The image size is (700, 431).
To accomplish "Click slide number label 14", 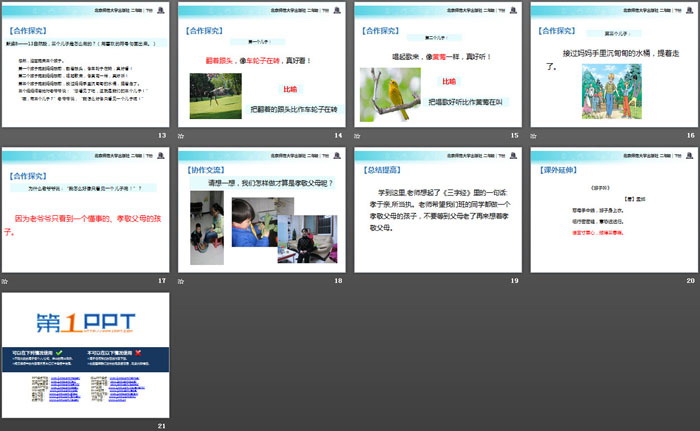I will [x=338, y=135].
